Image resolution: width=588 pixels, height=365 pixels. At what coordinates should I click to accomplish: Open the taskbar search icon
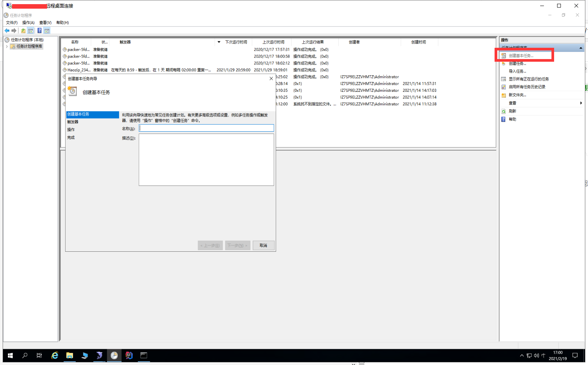coord(25,355)
